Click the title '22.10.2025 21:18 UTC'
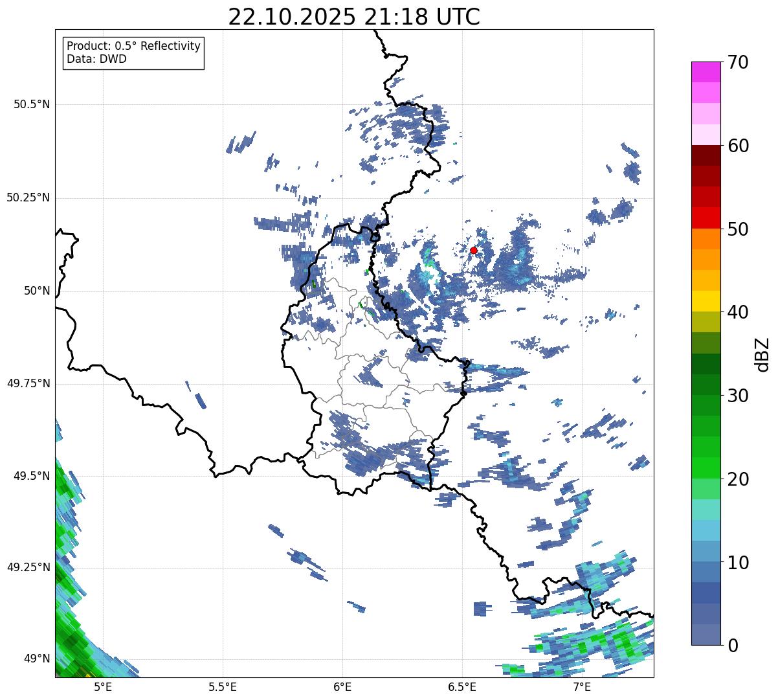This screenshot has height=700, width=778. click(x=354, y=17)
